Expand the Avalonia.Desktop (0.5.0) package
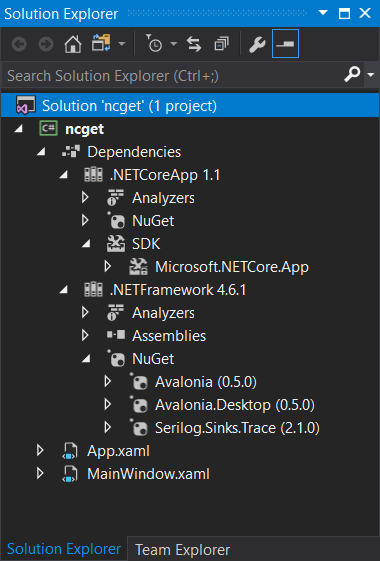Viewport: 380px width, 561px height. tap(107, 405)
